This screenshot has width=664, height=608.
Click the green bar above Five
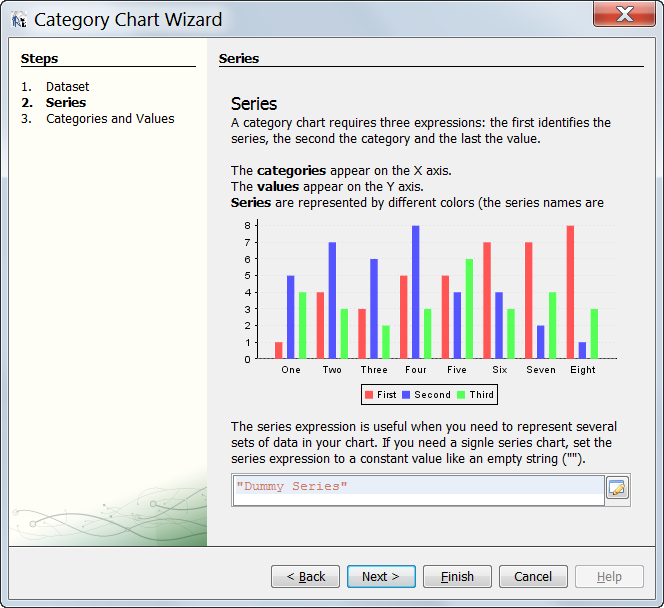pos(468,308)
